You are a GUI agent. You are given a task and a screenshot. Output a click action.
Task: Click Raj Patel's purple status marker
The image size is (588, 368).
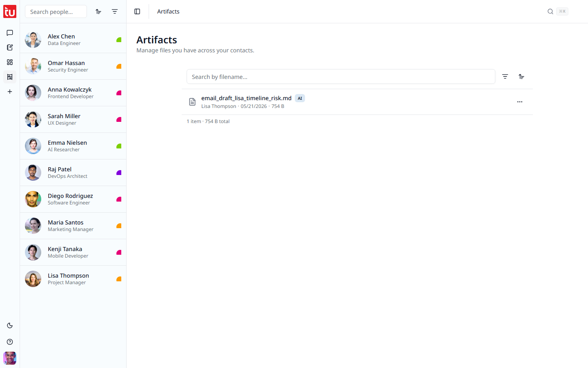[x=119, y=173]
